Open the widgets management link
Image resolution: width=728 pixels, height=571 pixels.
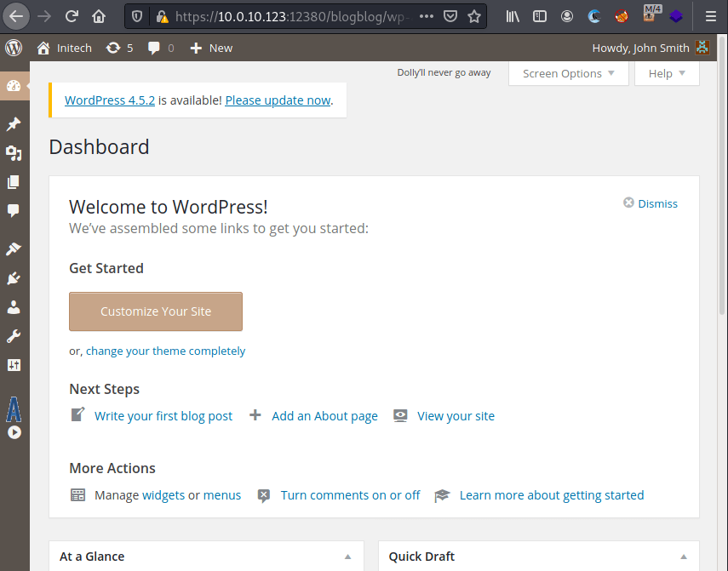point(163,495)
